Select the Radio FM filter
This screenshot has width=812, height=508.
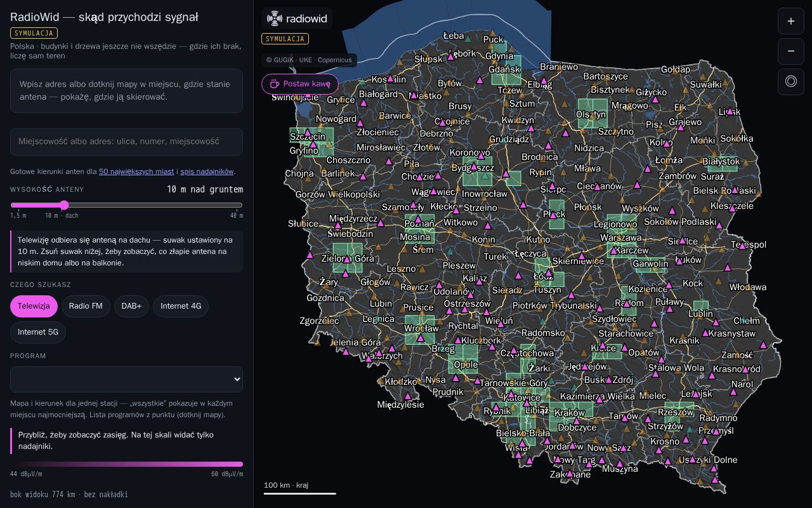[x=86, y=306]
